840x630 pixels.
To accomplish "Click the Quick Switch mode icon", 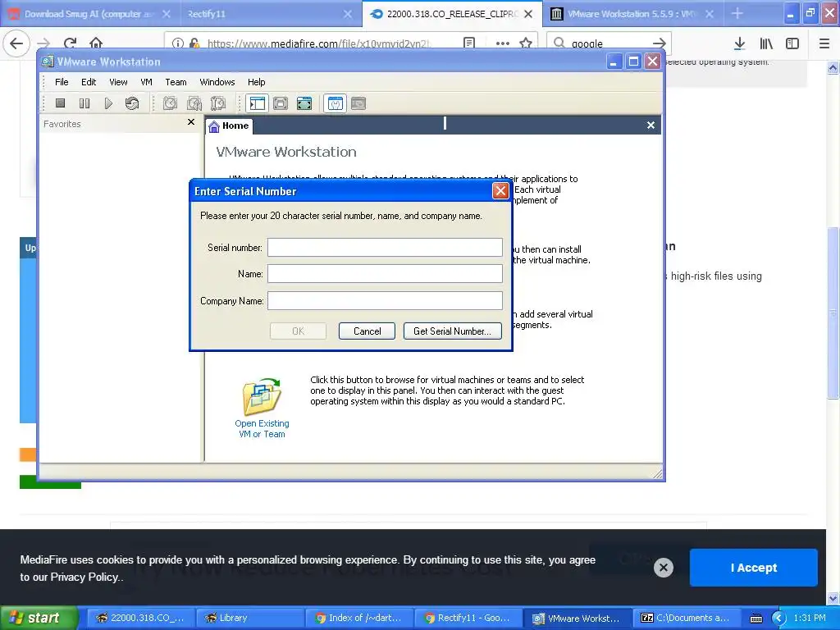I will pos(281,103).
